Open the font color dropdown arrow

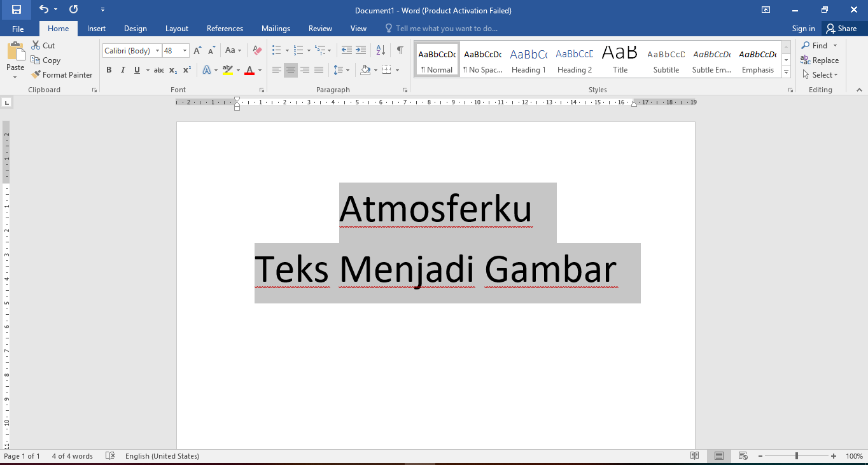pos(260,70)
